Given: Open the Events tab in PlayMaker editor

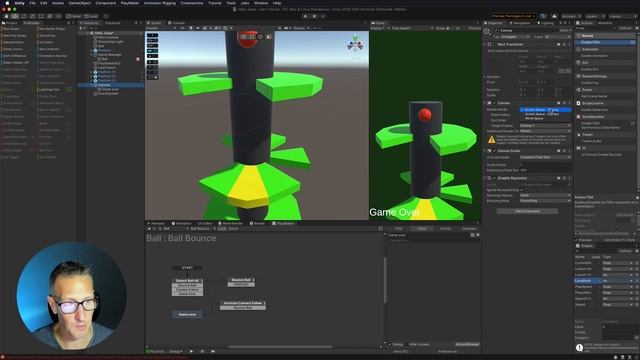Looking at the screenshot, I should coord(445,229).
